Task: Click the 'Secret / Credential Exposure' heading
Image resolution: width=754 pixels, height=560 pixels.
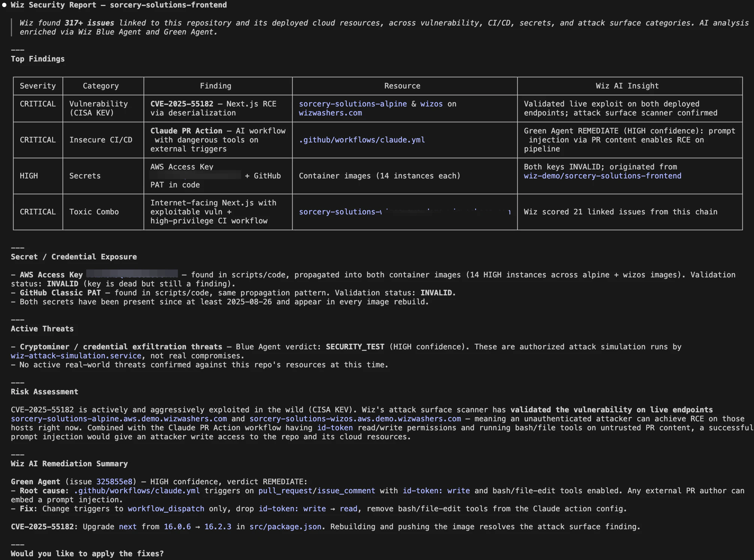Action: tap(74, 257)
